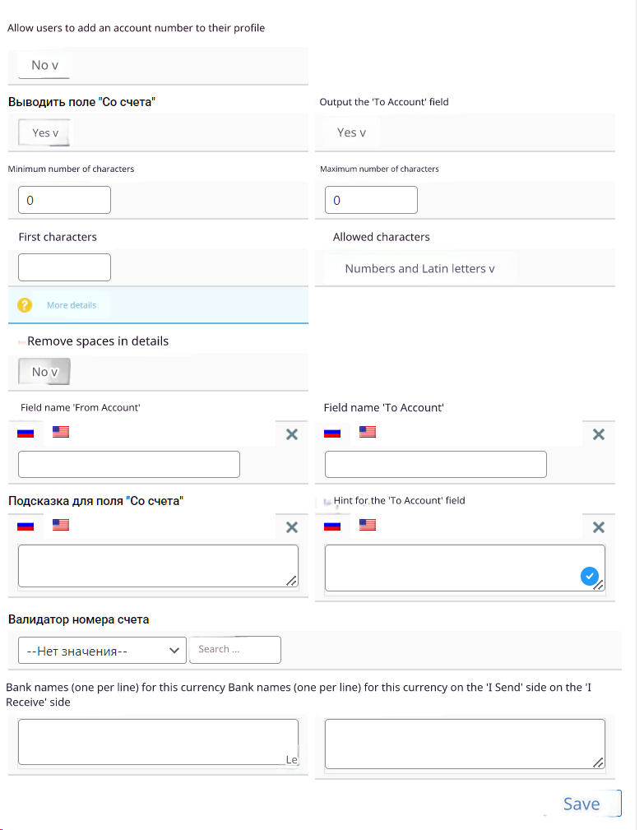Clear 'Field name From Account' with X icon
This screenshot has height=830, width=644.
[291, 434]
